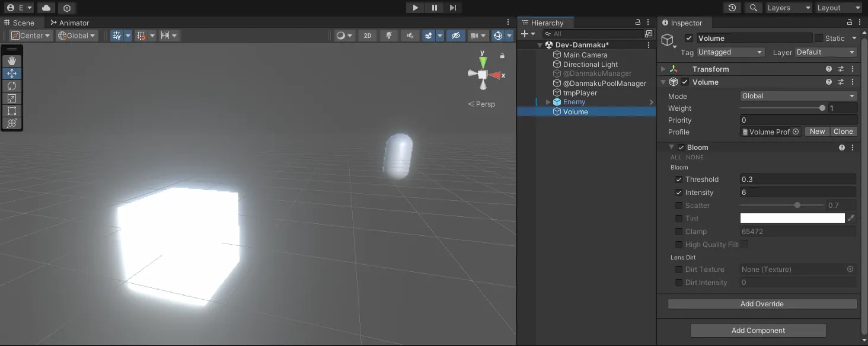The height and width of the screenshot is (346, 868).
Task: Click the Bloom Tint color swatch
Action: [792, 219]
